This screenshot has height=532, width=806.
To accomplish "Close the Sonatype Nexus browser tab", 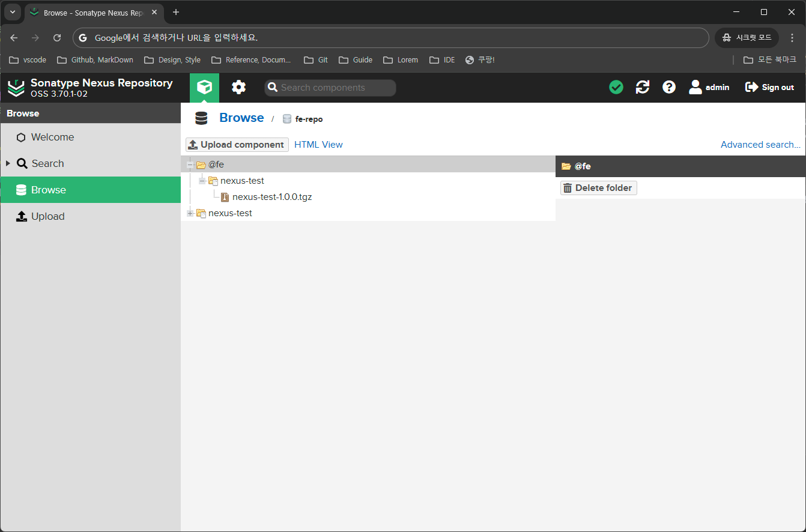I will coord(154,12).
